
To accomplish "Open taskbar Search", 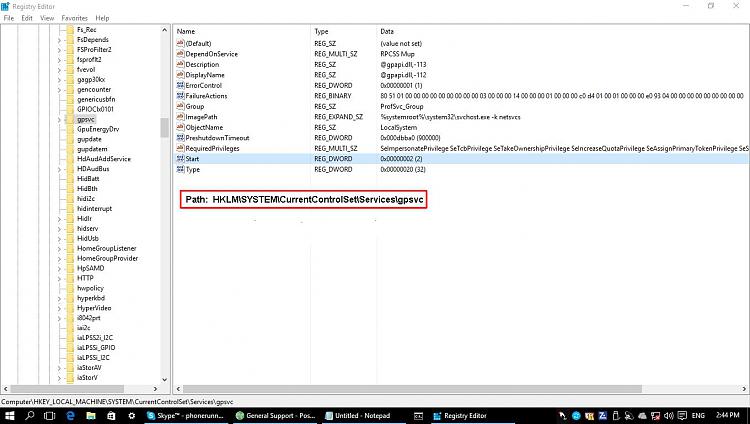I will point(30,415).
